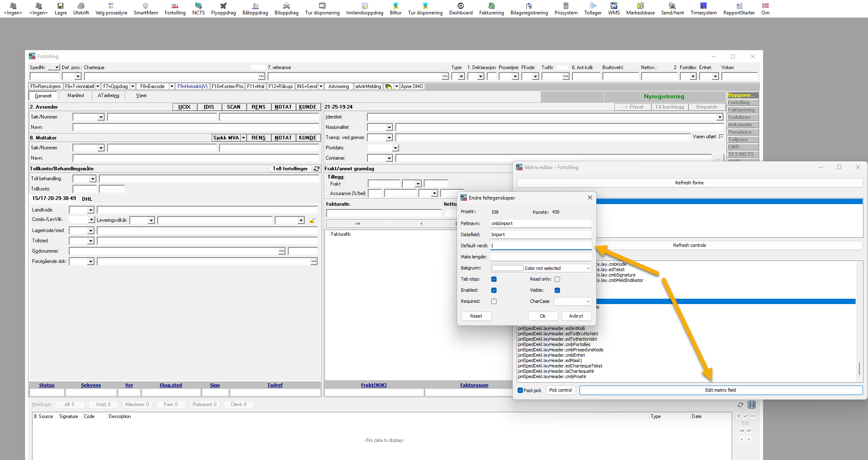868x460 pixels.
Task: Click the Maks lengde input field
Action: point(541,257)
